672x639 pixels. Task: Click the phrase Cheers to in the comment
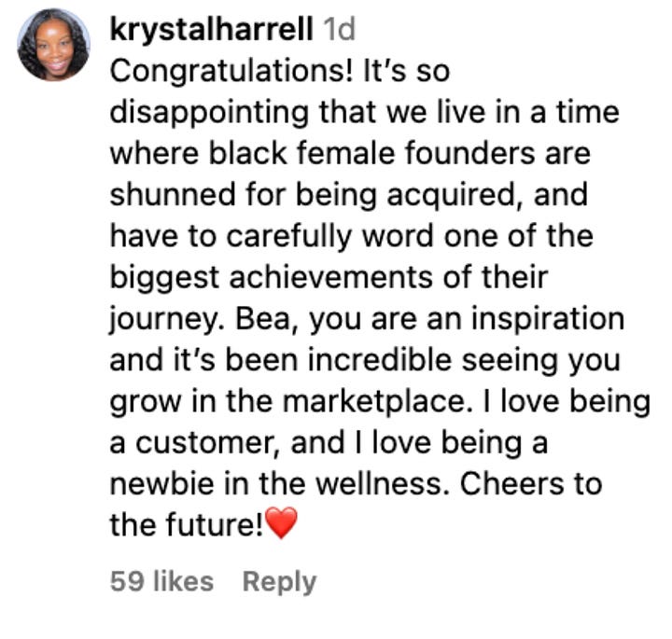tap(531, 484)
